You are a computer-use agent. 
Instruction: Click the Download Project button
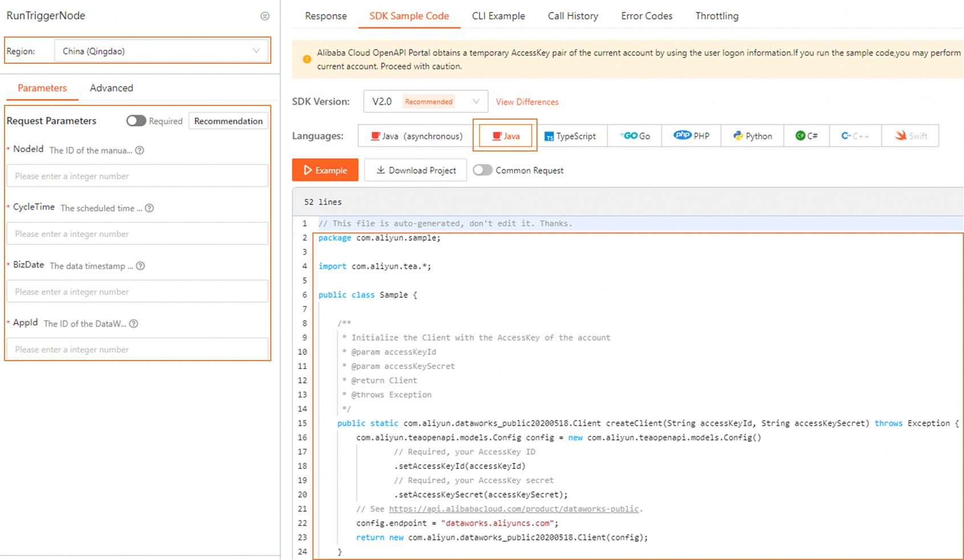point(416,170)
